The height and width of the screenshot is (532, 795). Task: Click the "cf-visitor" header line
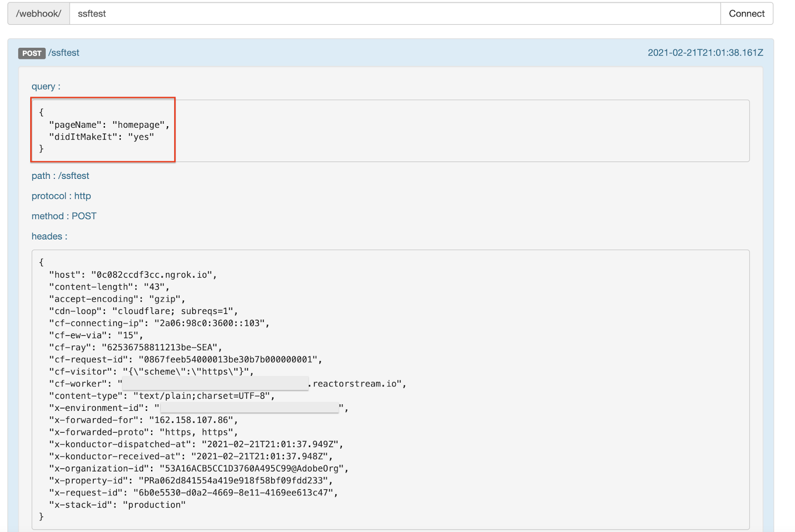point(152,372)
